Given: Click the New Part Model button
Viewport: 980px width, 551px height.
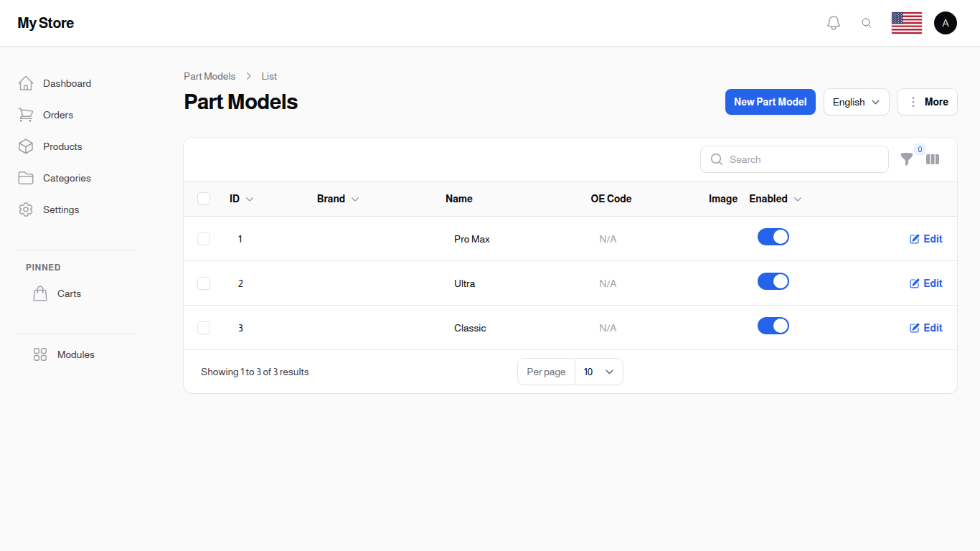Looking at the screenshot, I should (771, 102).
